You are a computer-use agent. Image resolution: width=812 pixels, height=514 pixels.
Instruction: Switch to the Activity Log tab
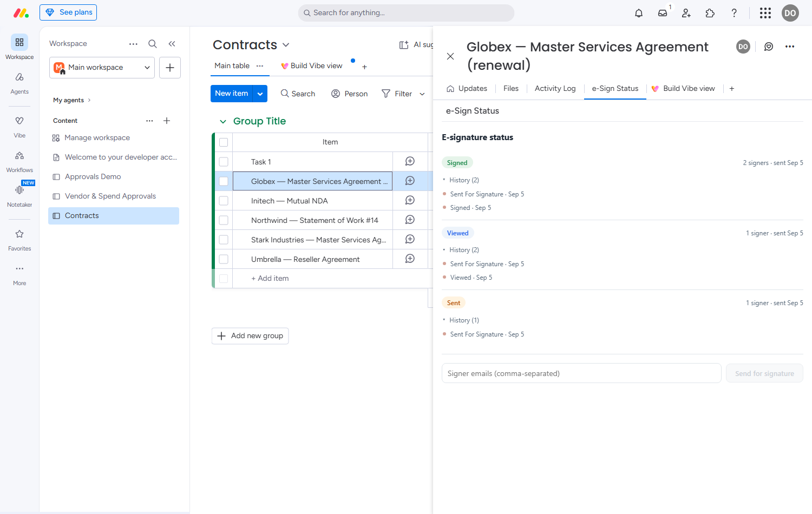pyautogui.click(x=555, y=89)
